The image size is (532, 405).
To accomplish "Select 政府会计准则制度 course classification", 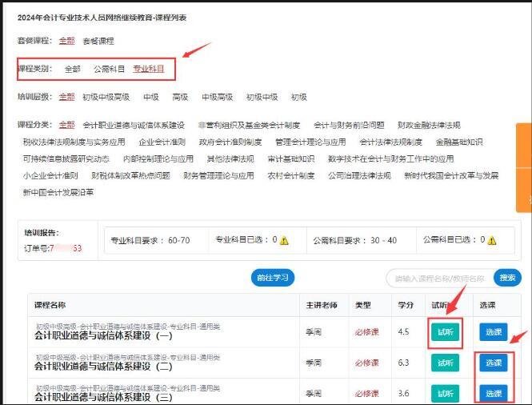I will 230,142.
